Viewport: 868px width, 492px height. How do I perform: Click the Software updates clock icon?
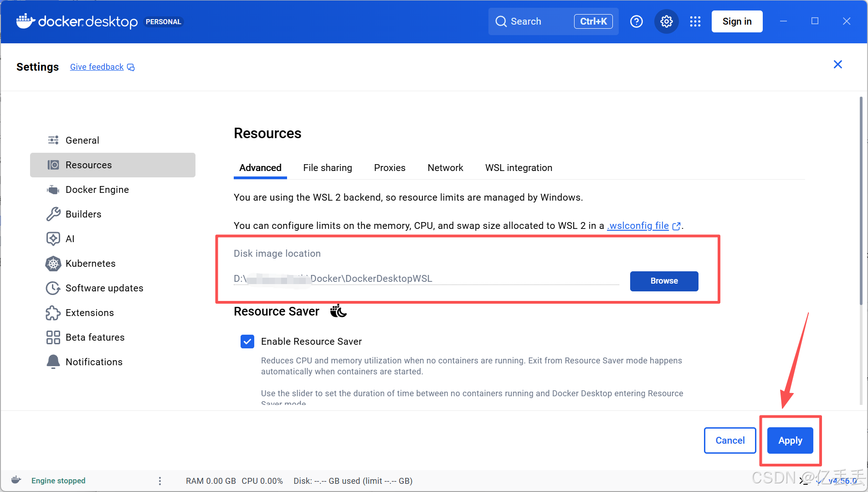pyautogui.click(x=53, y=288)
